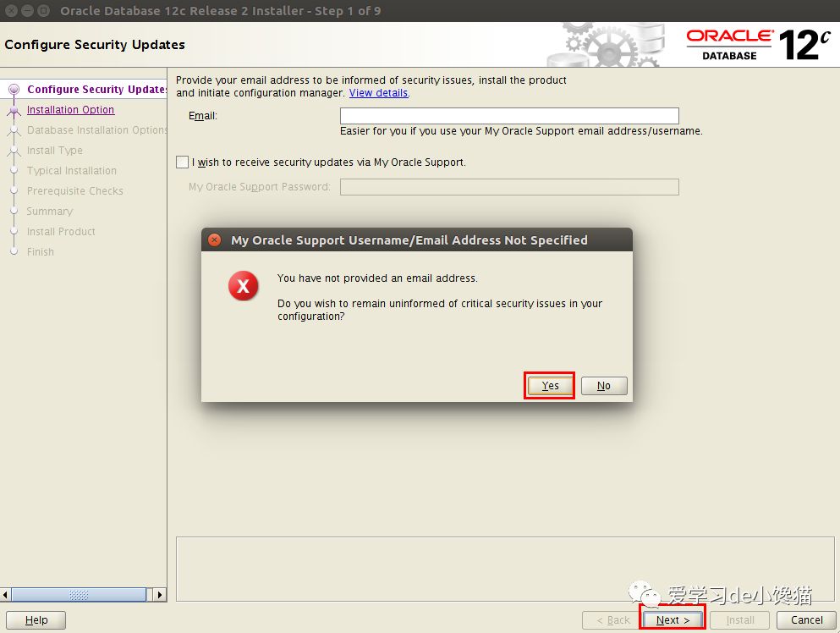840x633 pixels.
Task: Click the Configure Security Updates step circle icon
Action: (14, 89)
